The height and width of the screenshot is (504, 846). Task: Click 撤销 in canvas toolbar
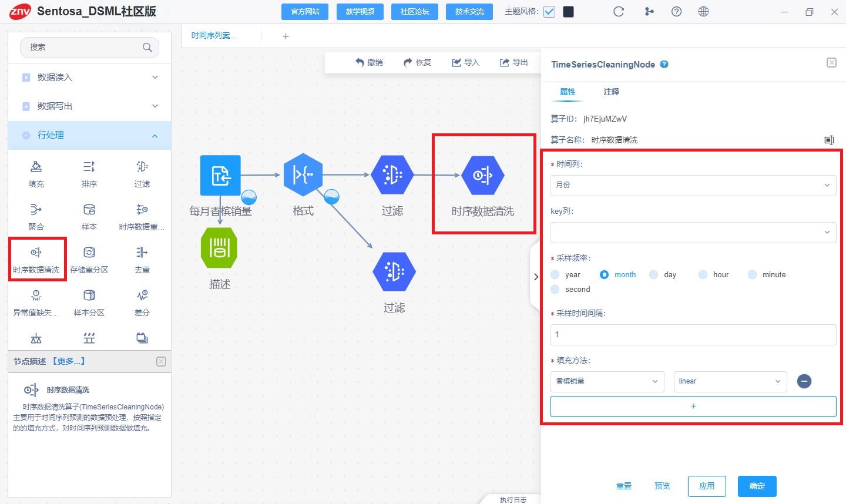click(x=369, y=62)
